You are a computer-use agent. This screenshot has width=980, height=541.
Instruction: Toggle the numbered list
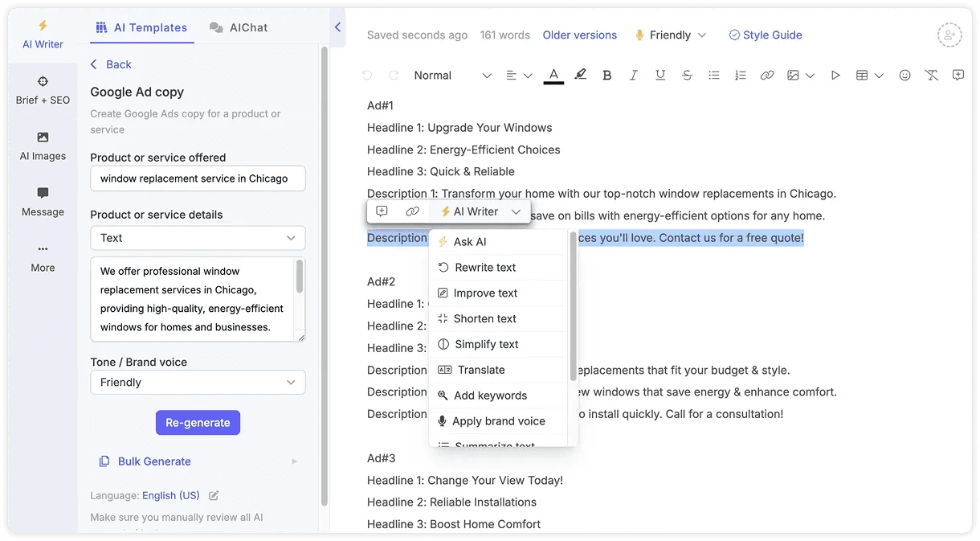click(741, 76)
